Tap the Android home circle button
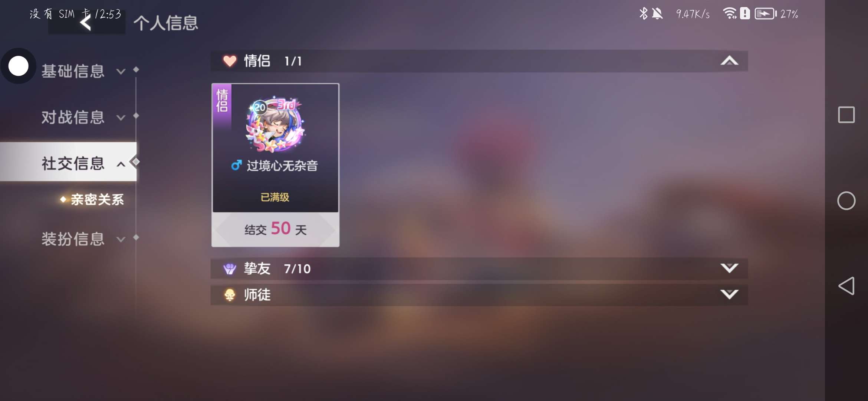This screenshot has width=868, height=401. pos(846,201)
